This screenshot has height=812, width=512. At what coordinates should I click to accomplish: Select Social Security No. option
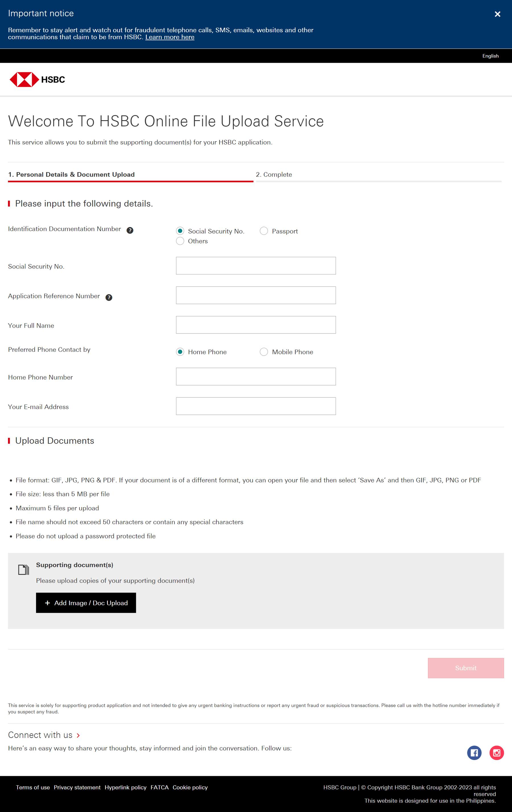[180, 231]
